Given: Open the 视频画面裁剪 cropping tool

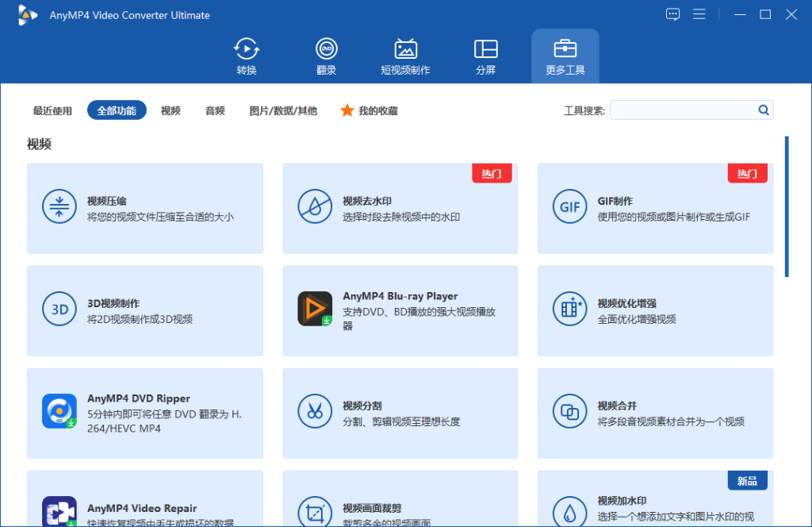Looking at the screenshot, I should pos(400,508).
